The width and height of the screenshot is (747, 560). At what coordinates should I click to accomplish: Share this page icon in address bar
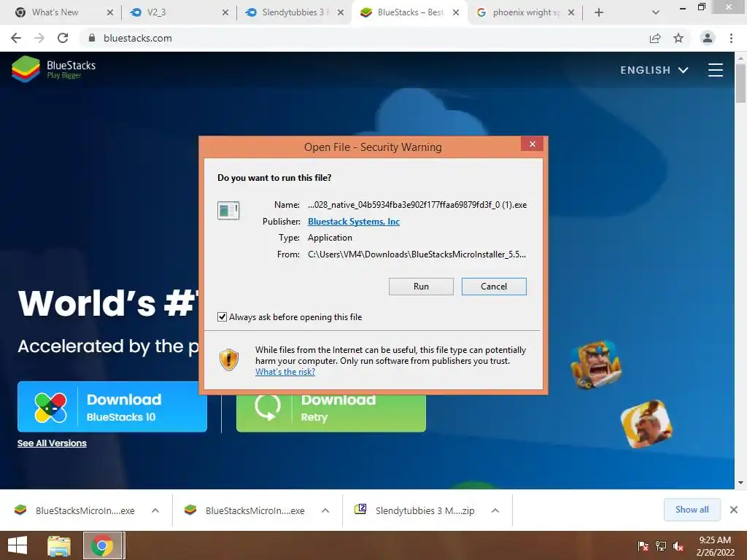point(655,38)
